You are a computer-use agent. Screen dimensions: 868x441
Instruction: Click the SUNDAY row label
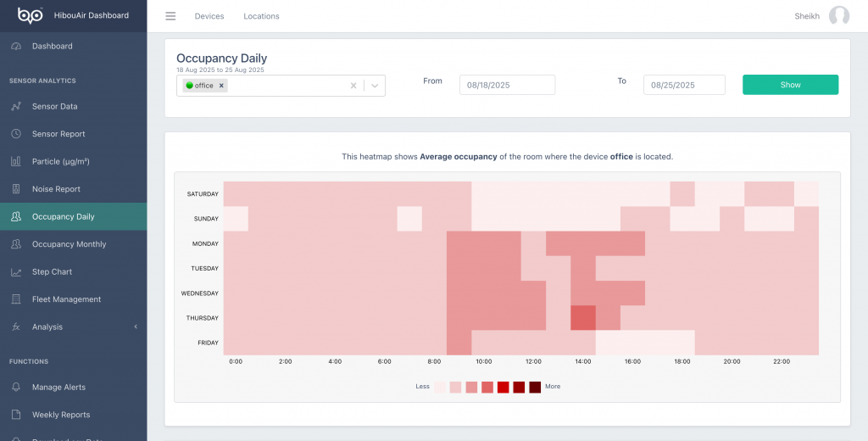point(205,219)
